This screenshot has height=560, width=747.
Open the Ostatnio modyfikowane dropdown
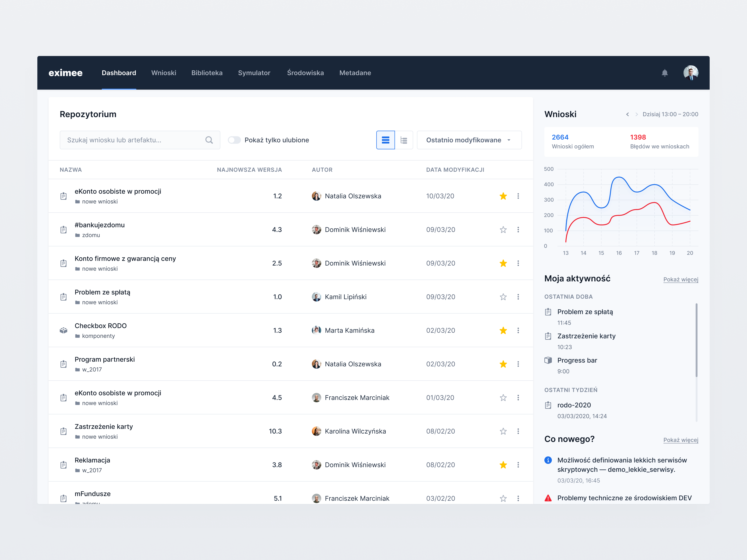[x=469, y=140]
